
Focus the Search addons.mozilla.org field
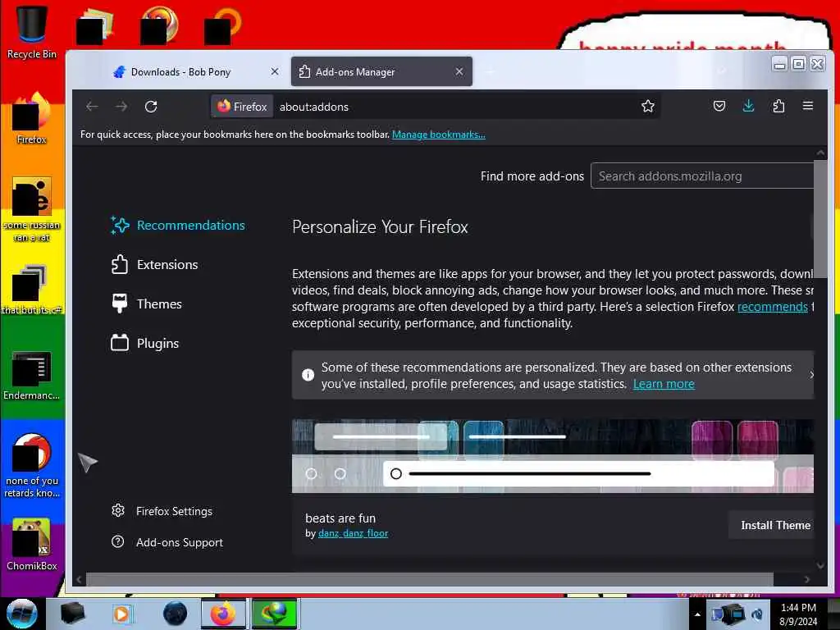702,176
